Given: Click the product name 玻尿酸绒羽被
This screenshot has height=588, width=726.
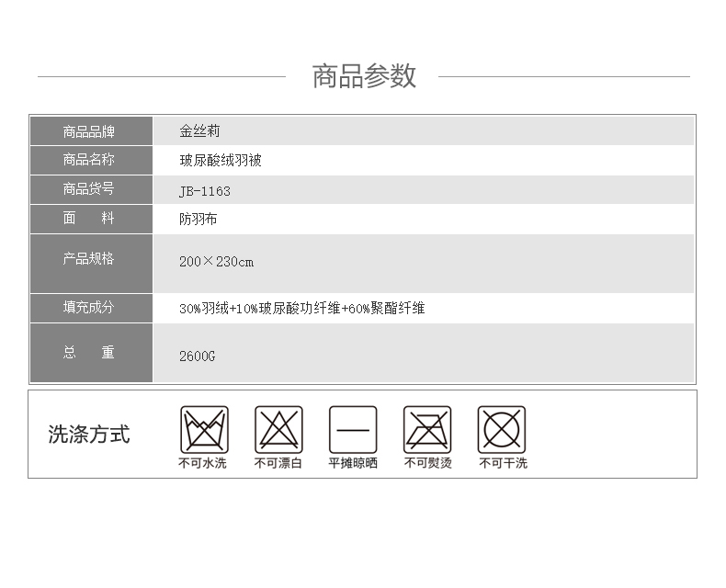Looking at the screenshot, I should 221,161.
